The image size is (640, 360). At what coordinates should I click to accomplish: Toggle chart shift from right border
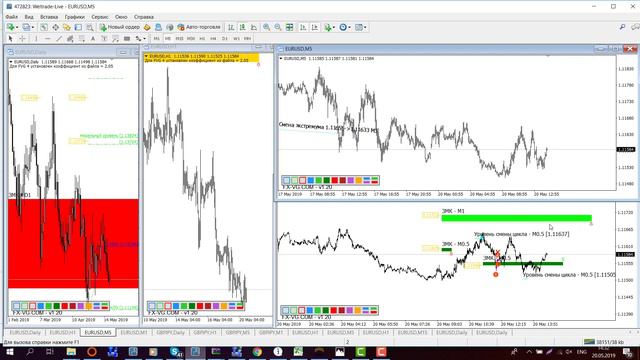point(315,27)
